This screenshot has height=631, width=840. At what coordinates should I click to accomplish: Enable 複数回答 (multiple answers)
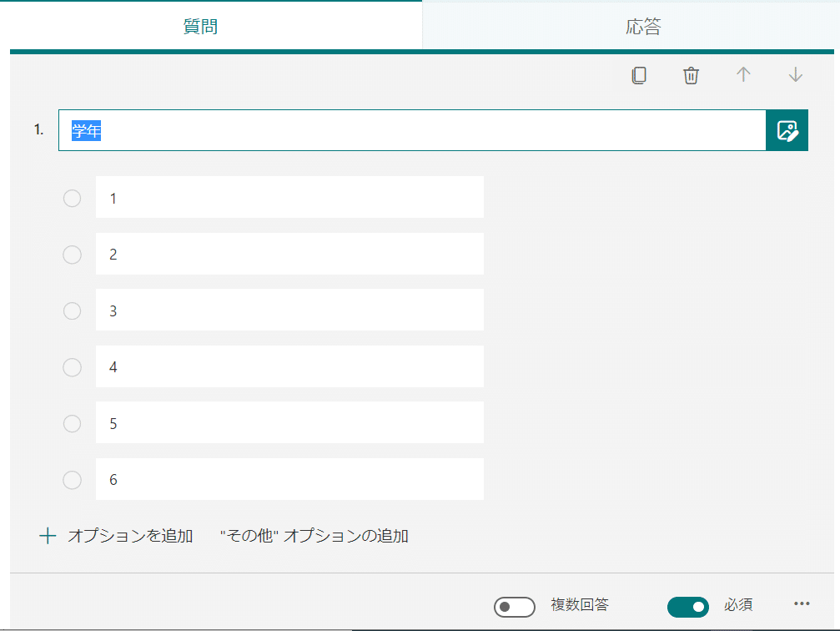click(515, 607)
